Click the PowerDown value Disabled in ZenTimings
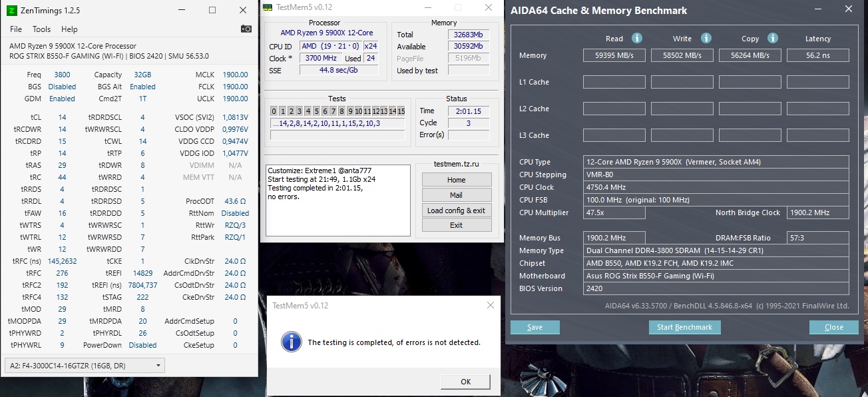The width and height of the screenshot is (868, 397). (142, 345)
